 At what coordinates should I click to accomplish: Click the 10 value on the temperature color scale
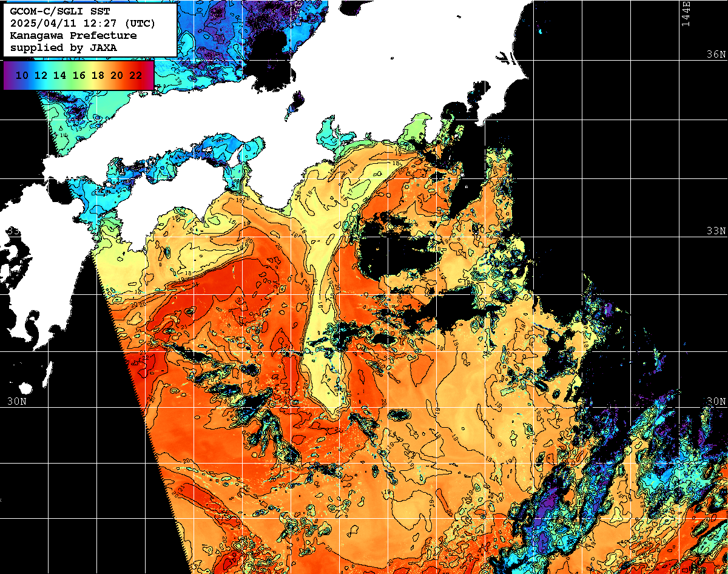[x=22, y=75]
